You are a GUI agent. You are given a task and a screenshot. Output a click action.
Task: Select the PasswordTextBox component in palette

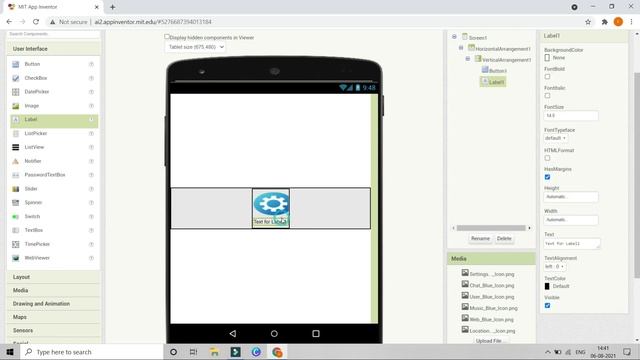53,175
